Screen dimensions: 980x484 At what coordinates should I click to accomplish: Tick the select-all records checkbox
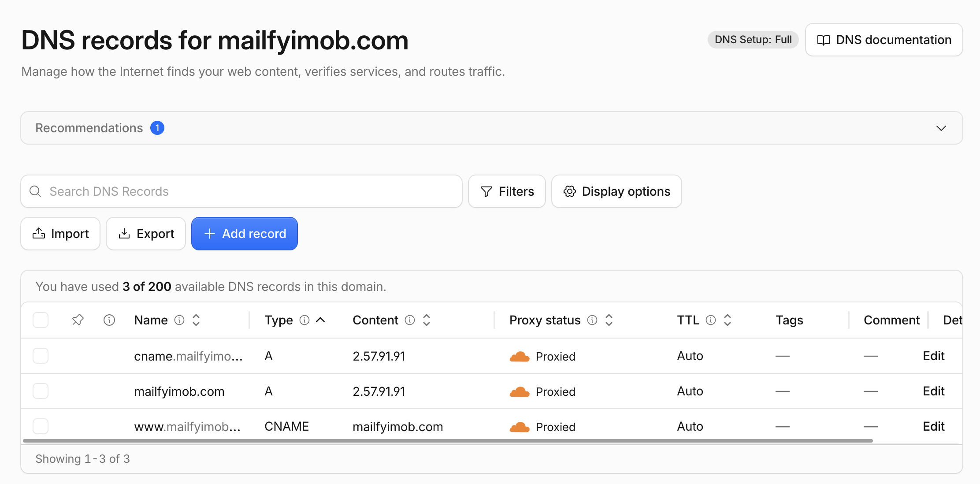click(41, 320)
